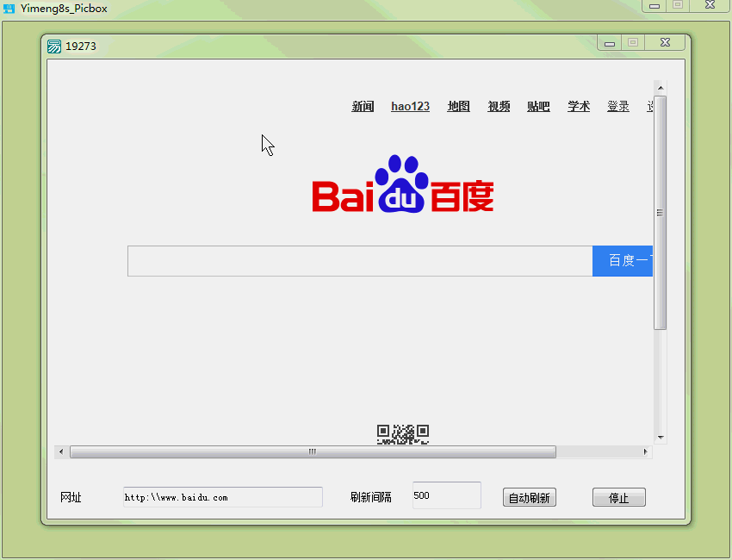Image resolution: width=732 pixels, height=560 pixels.
Task: Click the 停止 stop button
Action: [x=618, y=497]
